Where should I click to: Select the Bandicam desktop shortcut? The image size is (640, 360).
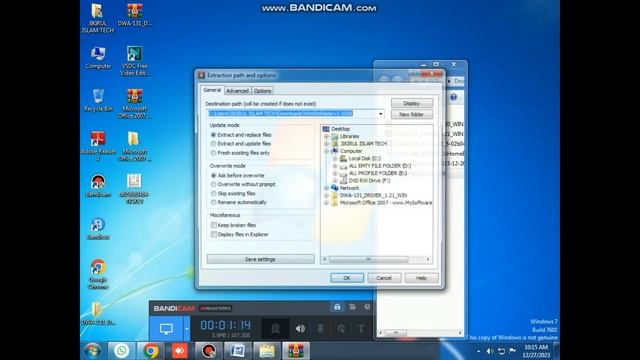click(x=98, y=186)
